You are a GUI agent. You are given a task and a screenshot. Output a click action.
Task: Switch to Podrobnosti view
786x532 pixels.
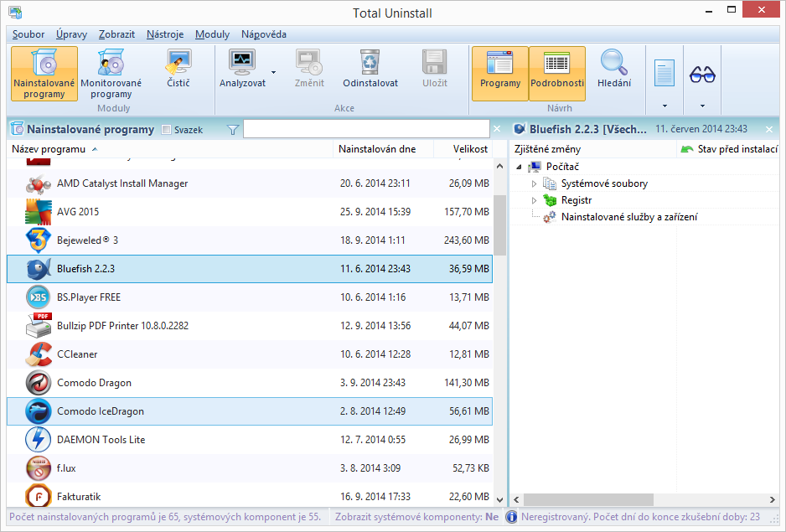[556, 74]
